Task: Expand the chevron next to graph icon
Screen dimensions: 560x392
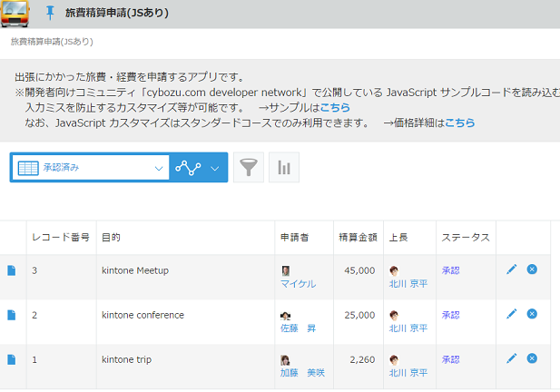Action: pyautogui.click(x=214, y=168)
